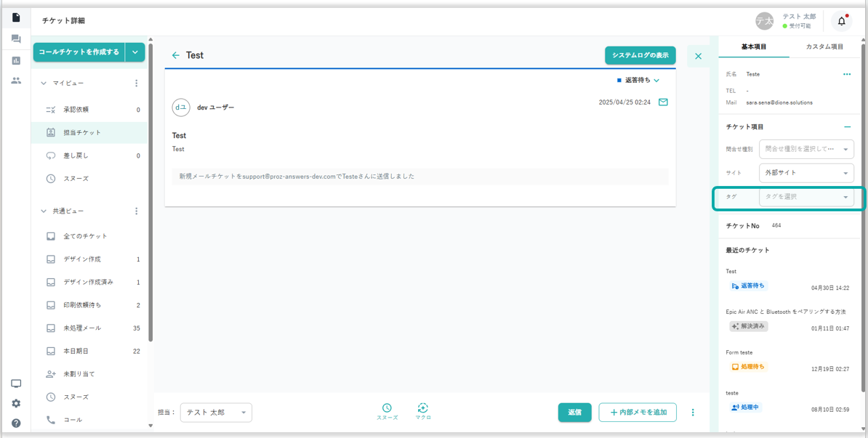Viewport: 868px width, 438px height.
Task: Open the chat icon in left sidebar
Action: pyautogui.click(x=16, y=39)
